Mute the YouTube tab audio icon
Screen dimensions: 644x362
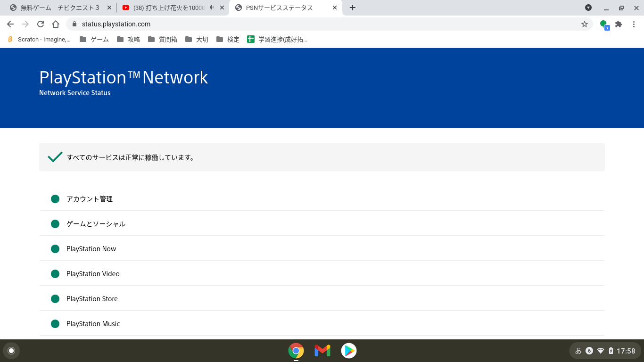coord(212,8)
